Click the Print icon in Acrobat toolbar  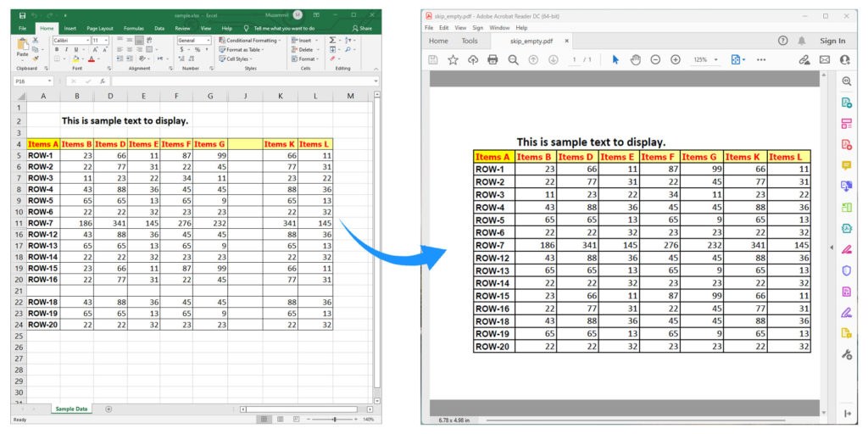tap(493, 59)
